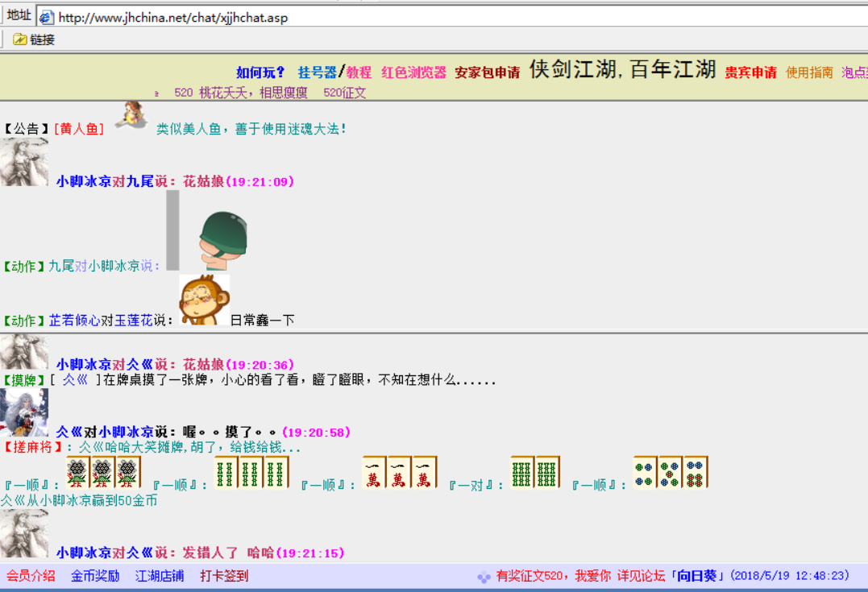868x592 pixels.
Task: Open 金币奖励 in bottom bar
Action: coord(95,576)
